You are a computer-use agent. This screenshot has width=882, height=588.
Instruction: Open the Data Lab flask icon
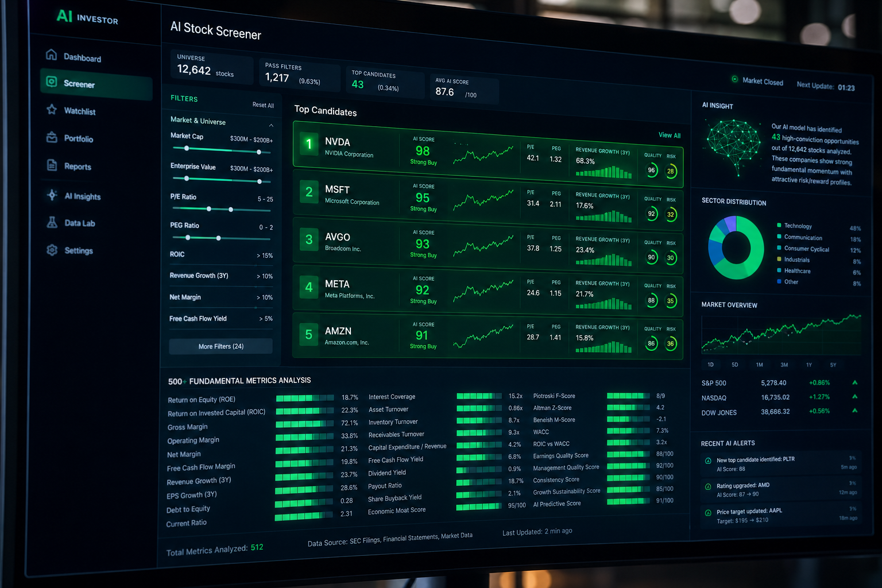[x=52, y=222]
